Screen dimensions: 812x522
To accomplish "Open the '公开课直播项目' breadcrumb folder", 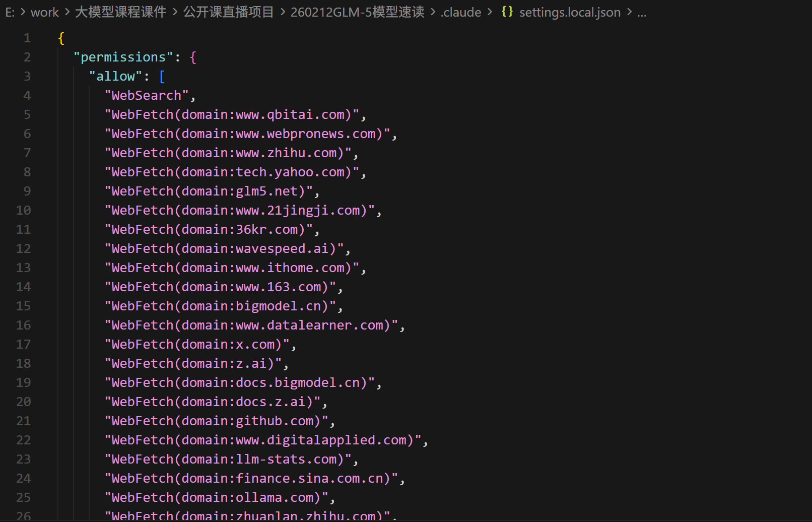I will (229, 12).
